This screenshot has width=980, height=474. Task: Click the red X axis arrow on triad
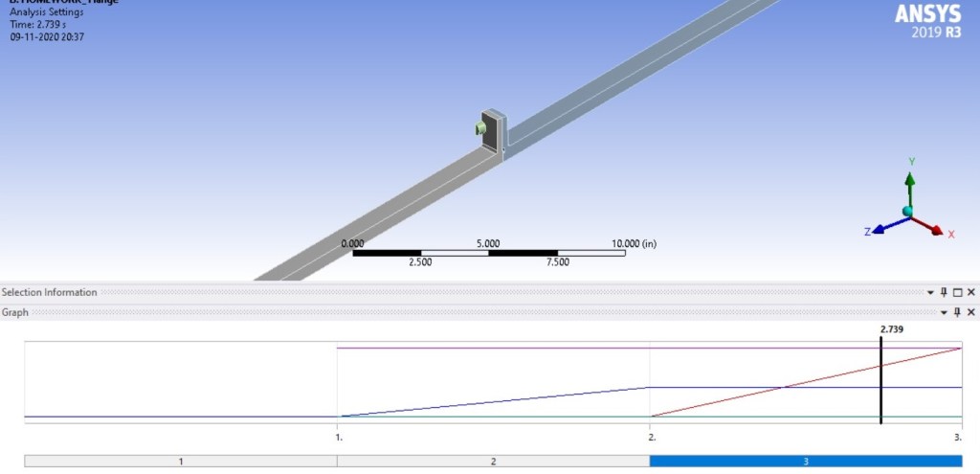[x=932, y=228]
